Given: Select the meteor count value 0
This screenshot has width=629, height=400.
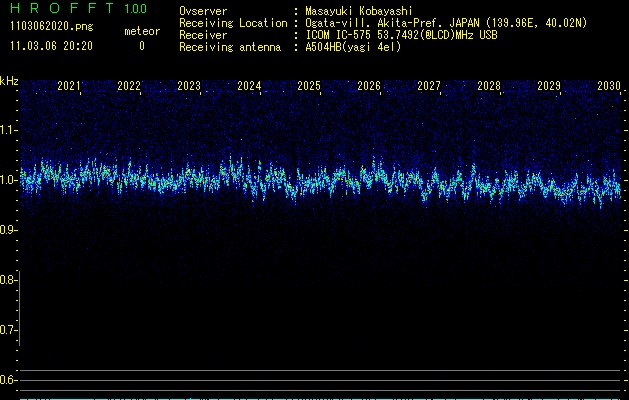Looking at the screenshot, I should [x=141, y=46].
